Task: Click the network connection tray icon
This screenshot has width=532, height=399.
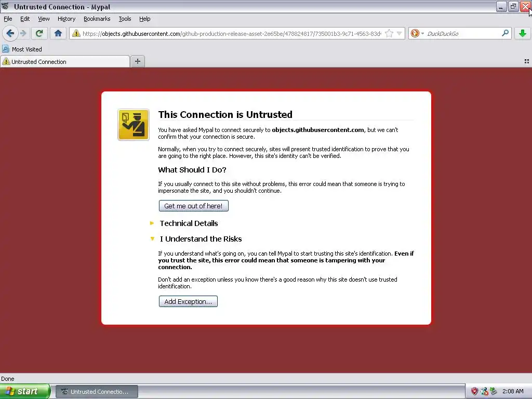Action: (x=484, y=391)
